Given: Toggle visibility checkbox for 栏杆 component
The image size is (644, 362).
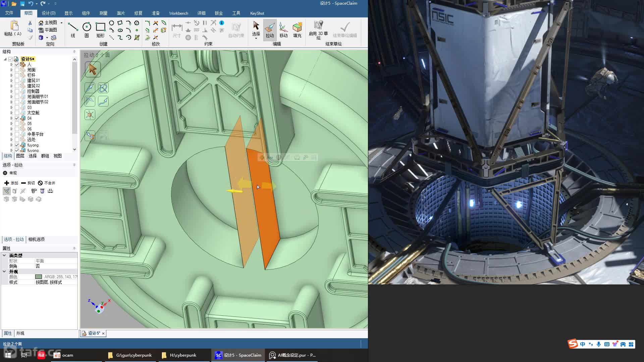Looking at the screenshot, I should [x=17, y=75].
